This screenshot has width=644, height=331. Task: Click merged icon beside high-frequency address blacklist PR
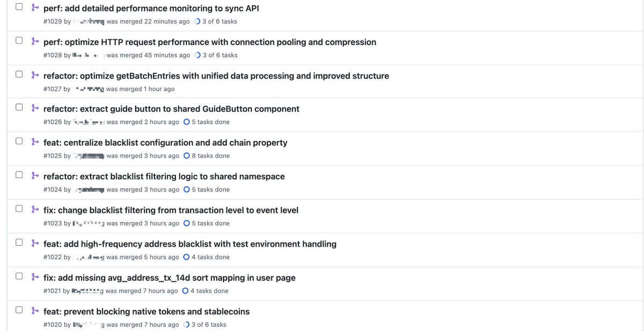click(35, 242)
